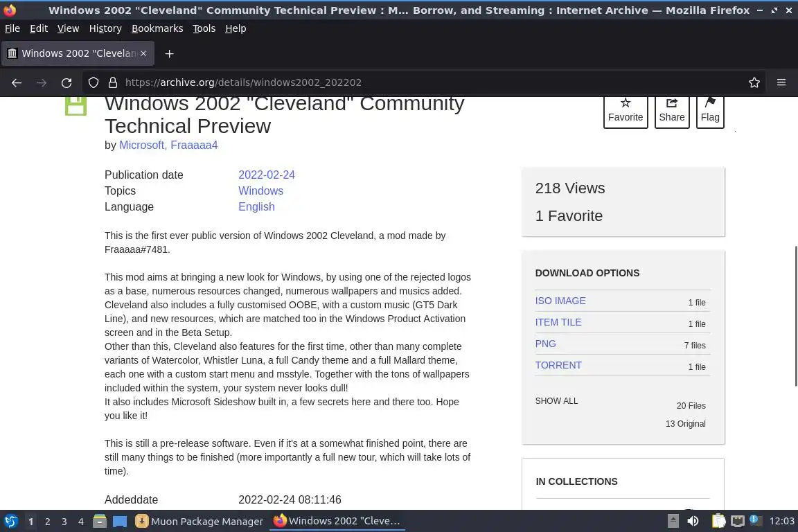Bookmark this page with star icon

click(754, 82)
